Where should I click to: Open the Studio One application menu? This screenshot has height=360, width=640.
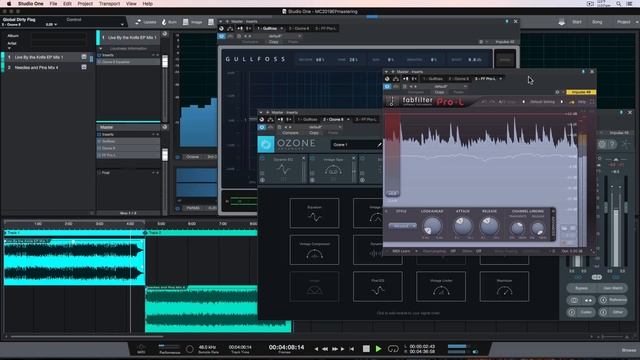pyautogui.click(x=31, y=4)
